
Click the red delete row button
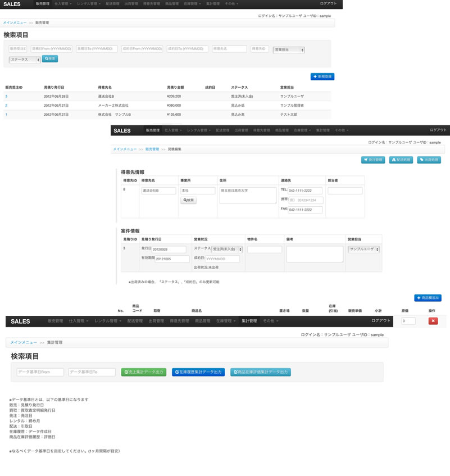click(433, 321)
